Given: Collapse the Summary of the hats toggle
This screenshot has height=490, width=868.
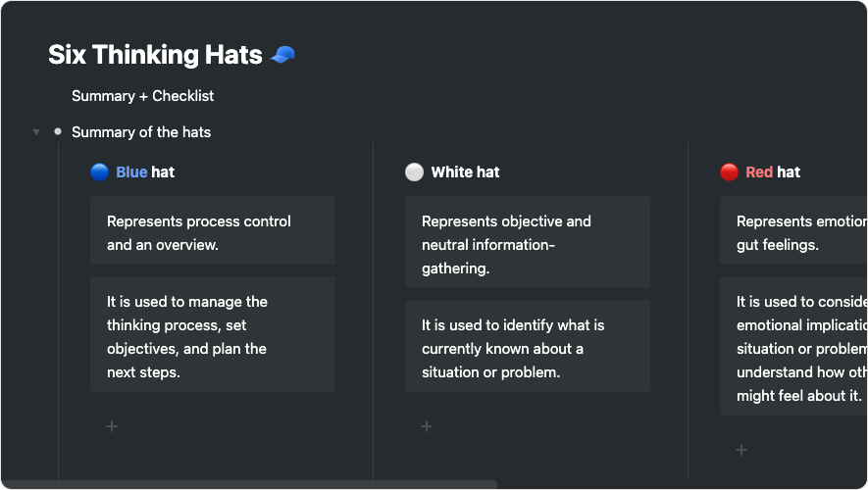Looking at the screenshot, I should point(36,132).
